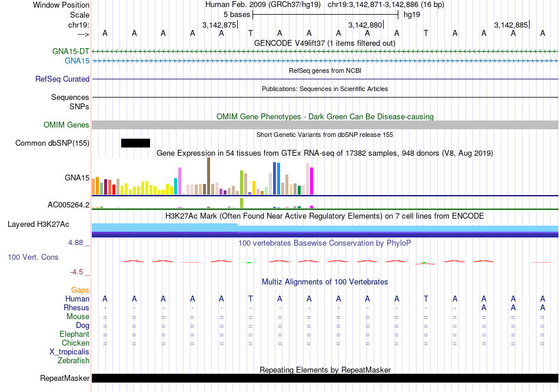Click the Dog alignment row label
Screen dimensions: 559x392
coord(82,326)
